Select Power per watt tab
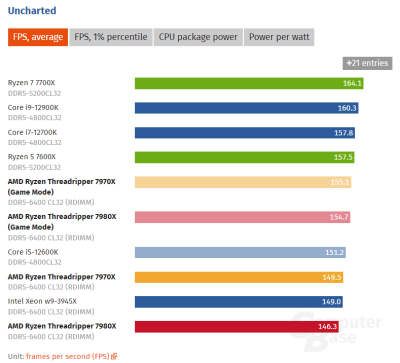This screenshot has height=363, width=400. point(279,37)
